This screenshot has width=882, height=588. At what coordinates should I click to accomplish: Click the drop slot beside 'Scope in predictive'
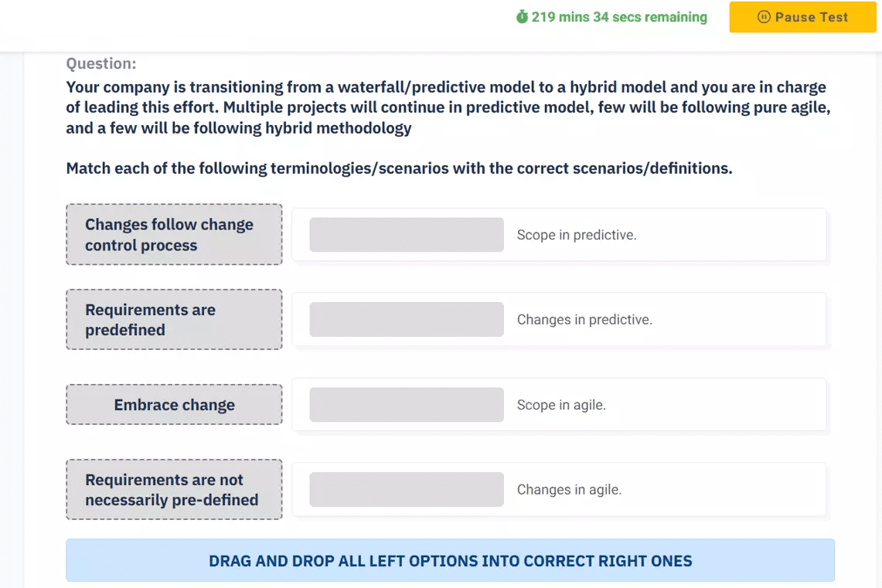[x=406, y=234]
